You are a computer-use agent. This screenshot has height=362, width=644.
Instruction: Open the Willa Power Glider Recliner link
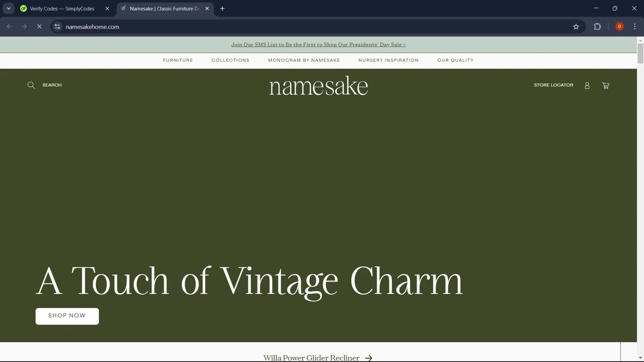pyautogui.click(x=311, y=358)
